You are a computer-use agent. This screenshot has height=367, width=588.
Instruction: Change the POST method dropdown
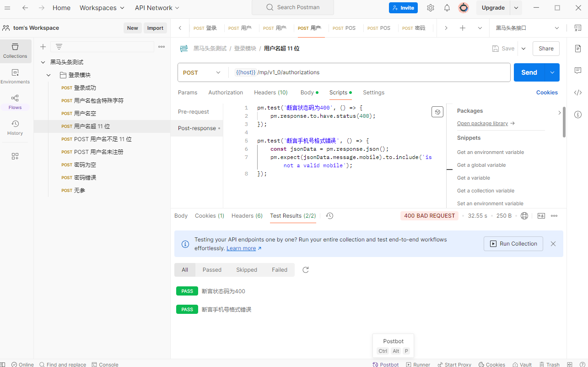tap(202, 72)
